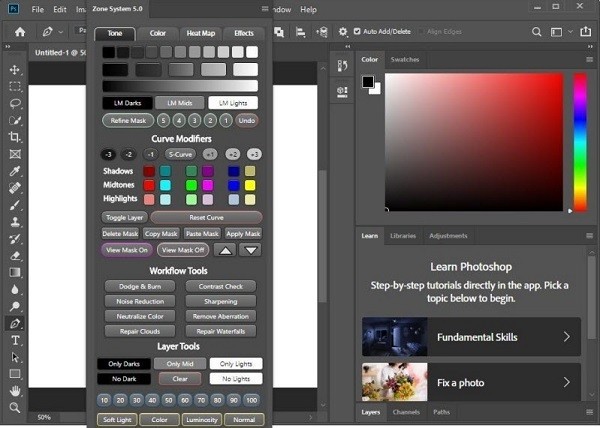Expand the Fundamental Skills tutorial chevron
Screen dimensions: 600x428
tap(567, 337)
